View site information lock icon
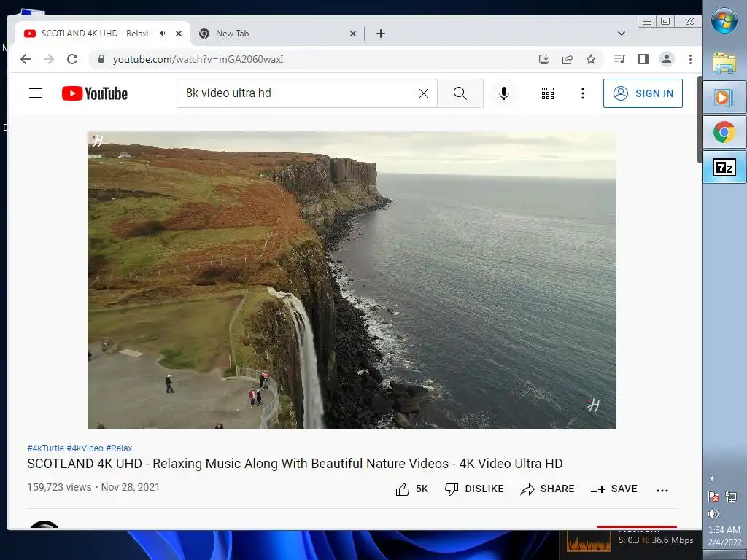The image size is (747, 560). 101,59
